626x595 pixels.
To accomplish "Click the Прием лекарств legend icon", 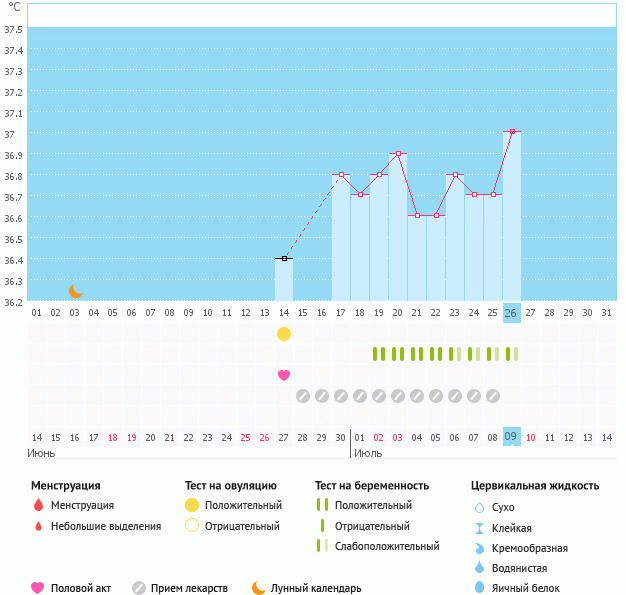I will pos(139,588).
